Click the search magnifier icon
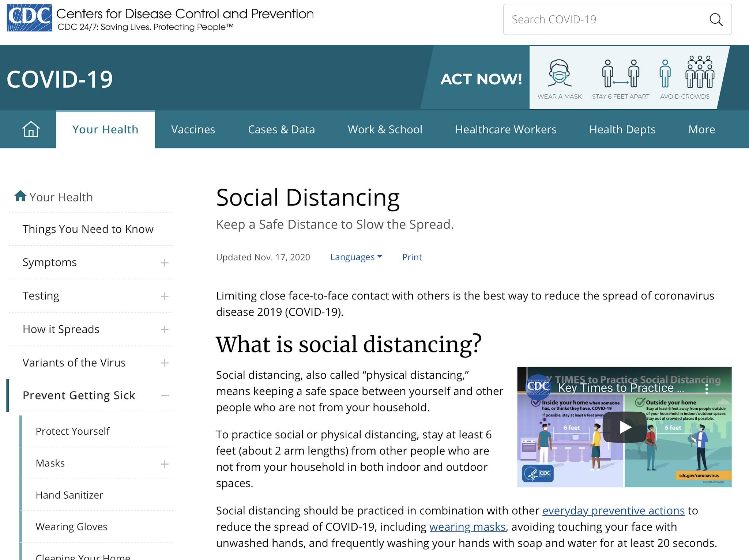The width and height of the screenshot is (749, 560). click(x=716, y=20)
